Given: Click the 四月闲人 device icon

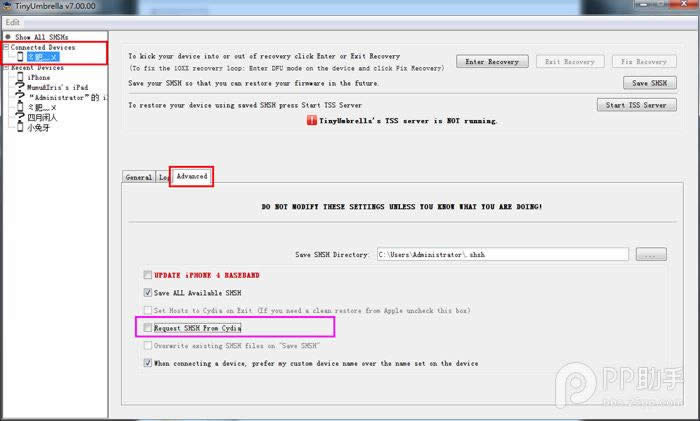Looking at the screenshot, I should (x=20, y=117).
